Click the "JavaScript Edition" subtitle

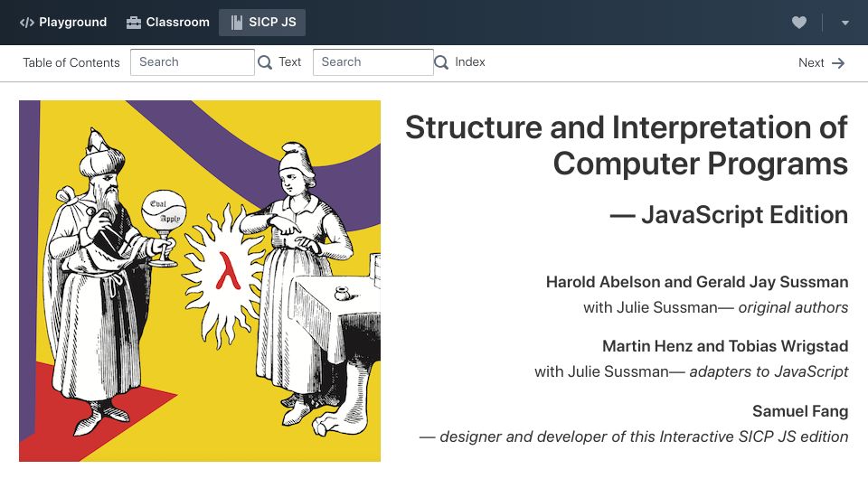coord(729,215)
